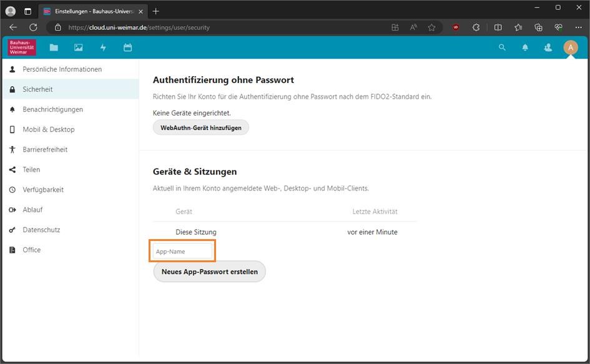
Task: Select Teilen in settings sidebar
Action: (31, 169)
